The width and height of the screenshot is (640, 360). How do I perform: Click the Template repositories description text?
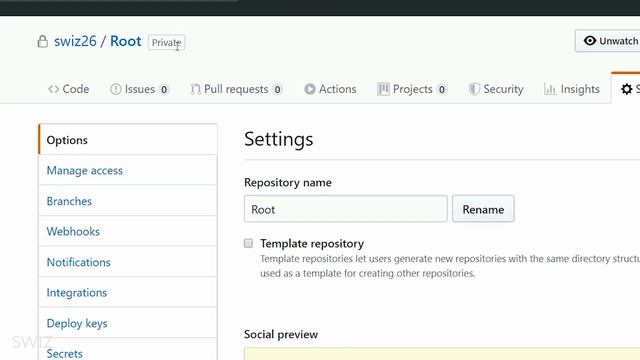pyautogui.click(x=450, y=266)
